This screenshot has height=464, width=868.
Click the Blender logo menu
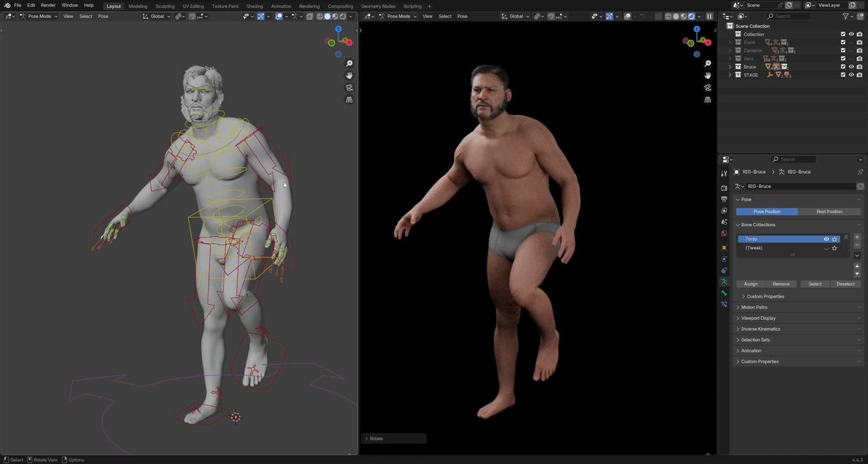click(x=7, y=5)
